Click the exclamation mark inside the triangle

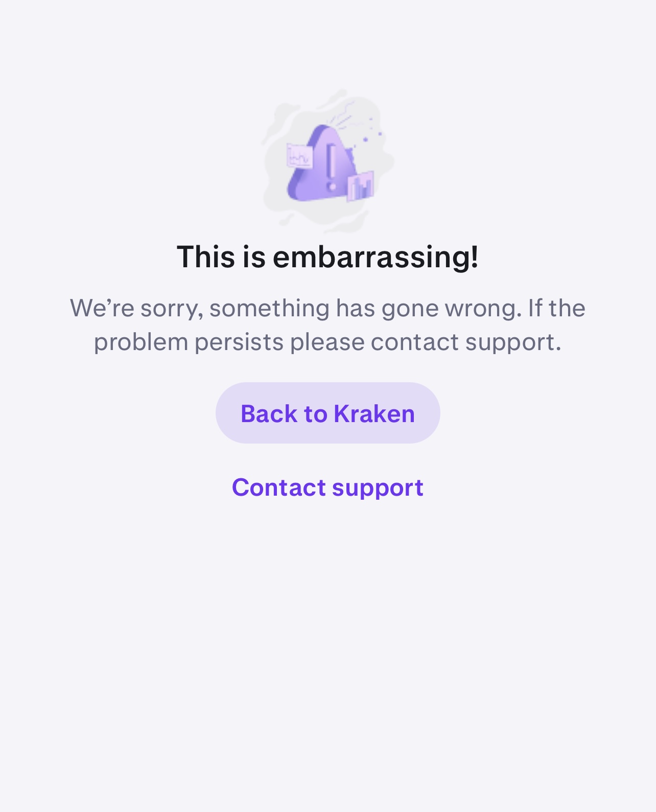coord(332,167)
